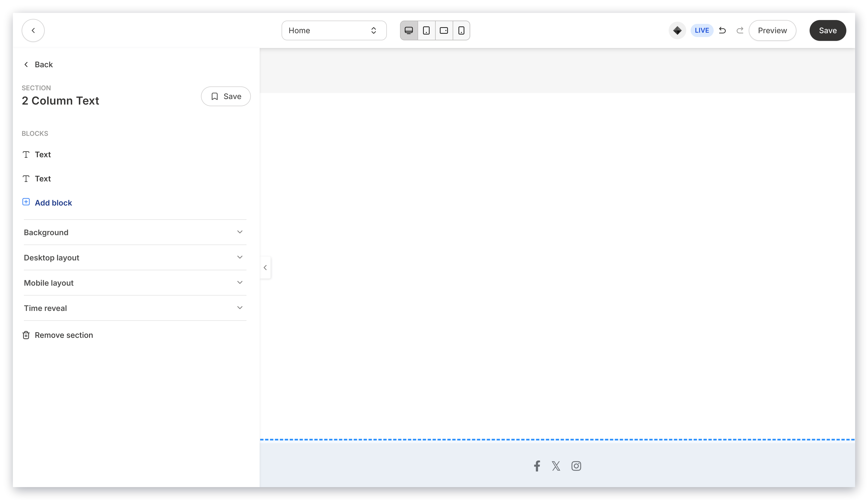This screenshot has width=868, height=500.
Task: Click the X (Twitter) icon in footer
Action: click(x=556, y=466)
